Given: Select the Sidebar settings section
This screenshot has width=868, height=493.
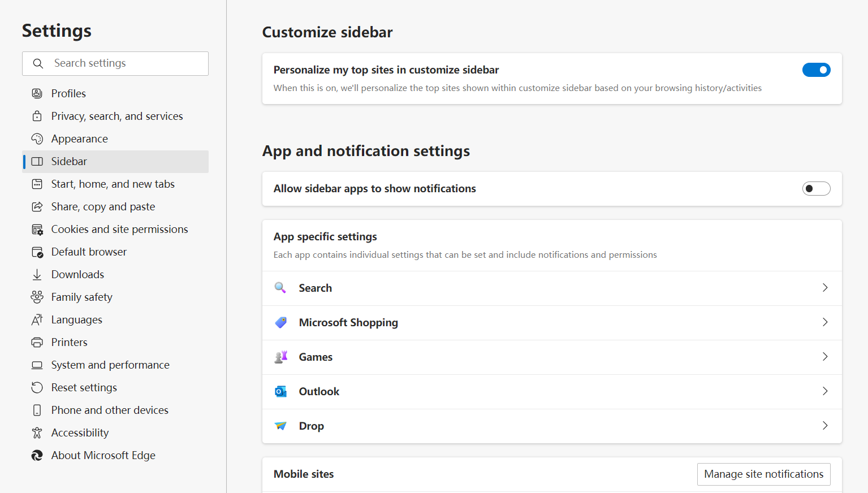Looking at the screenshot, I should 115,161.
